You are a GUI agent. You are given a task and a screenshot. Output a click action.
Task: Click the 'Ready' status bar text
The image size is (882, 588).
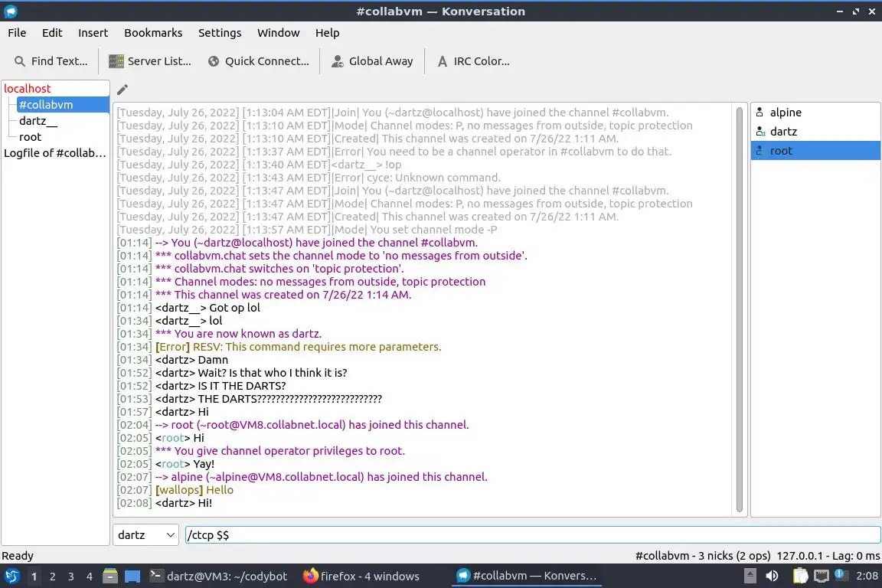pos(18,556)
